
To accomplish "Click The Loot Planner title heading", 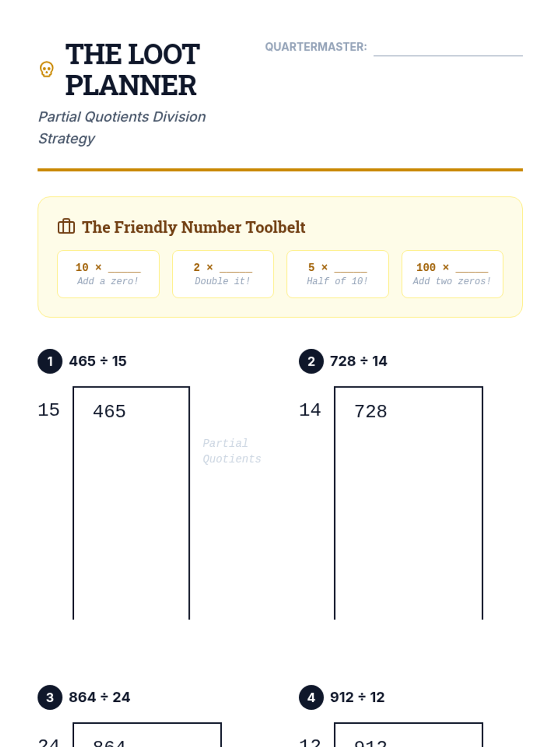I will click(x=133, y=70).
